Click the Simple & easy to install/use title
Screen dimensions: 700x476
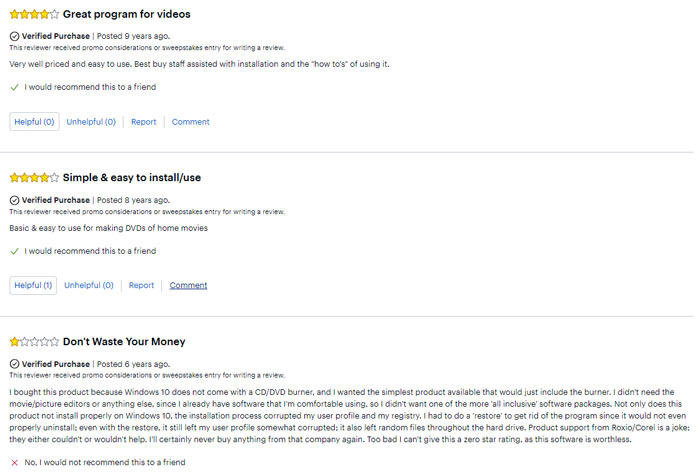(x=132, y=178)
